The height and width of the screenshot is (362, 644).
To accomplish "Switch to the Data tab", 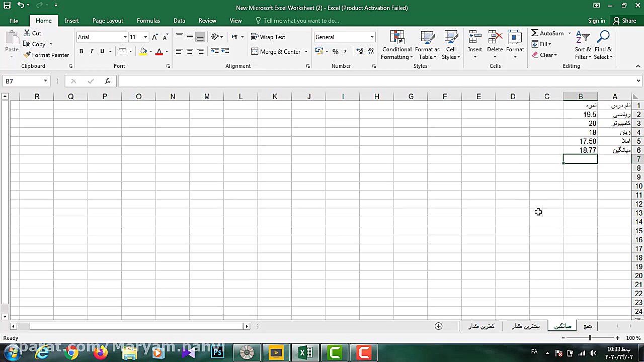I will click(x=179, y=21).
